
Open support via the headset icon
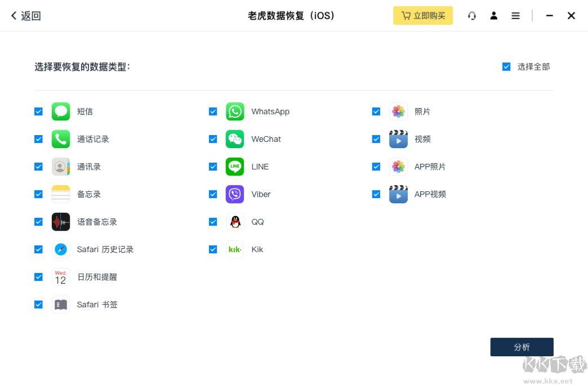[472, 15]
